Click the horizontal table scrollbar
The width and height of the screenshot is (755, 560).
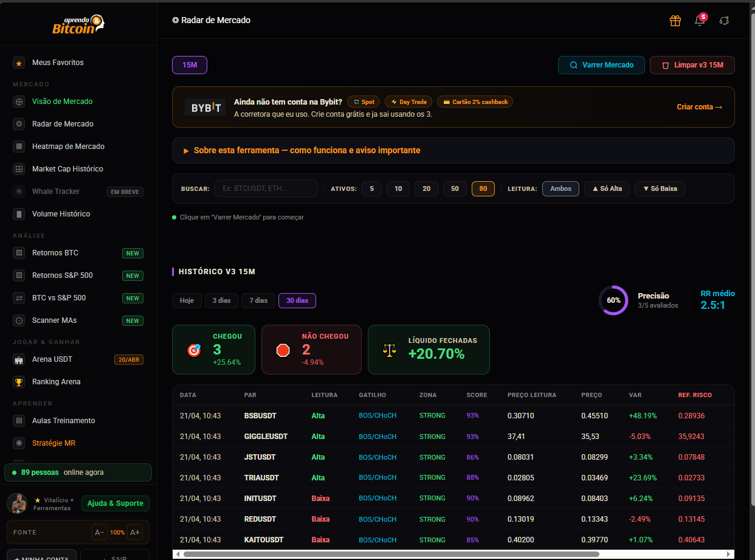[391, 554]
